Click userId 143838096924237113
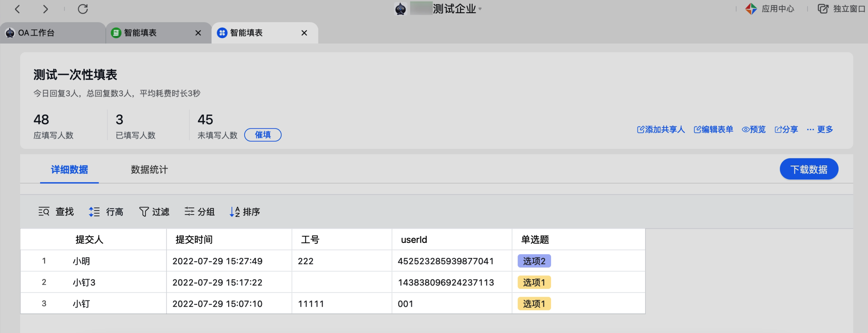The height and width of the screenshot is (333, 868). (x=446, y=282)
